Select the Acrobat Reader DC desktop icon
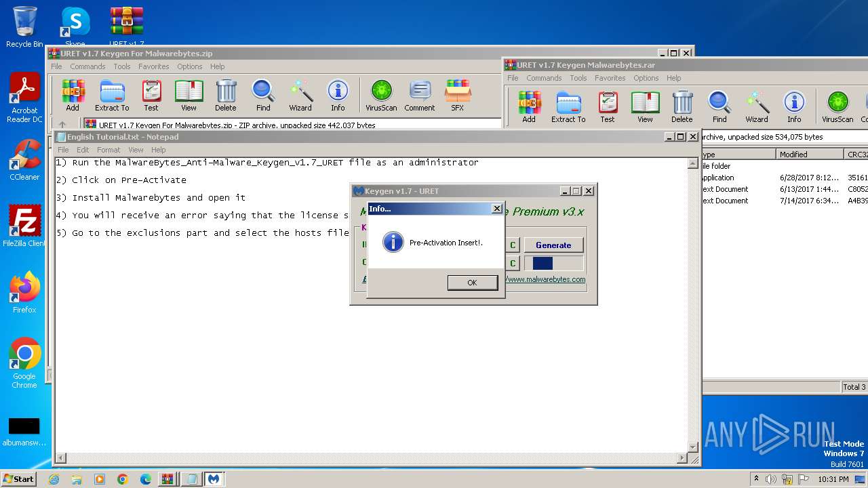 click(x=24, y=98)
